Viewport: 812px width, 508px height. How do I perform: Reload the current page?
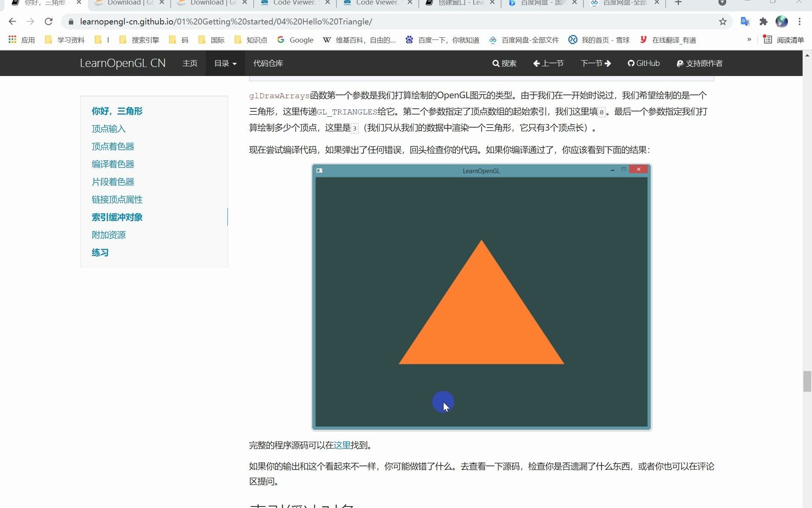click(49, 21)
